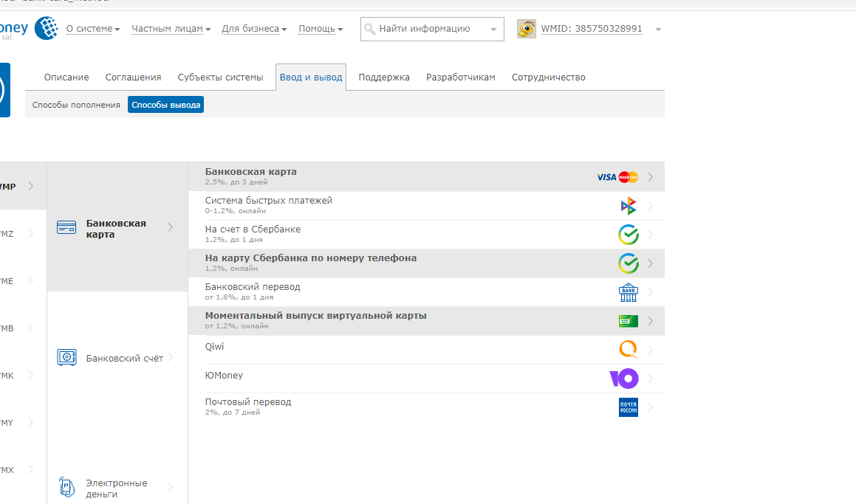
Task: Switch to the Описание tab
Action: coord(66,77)
